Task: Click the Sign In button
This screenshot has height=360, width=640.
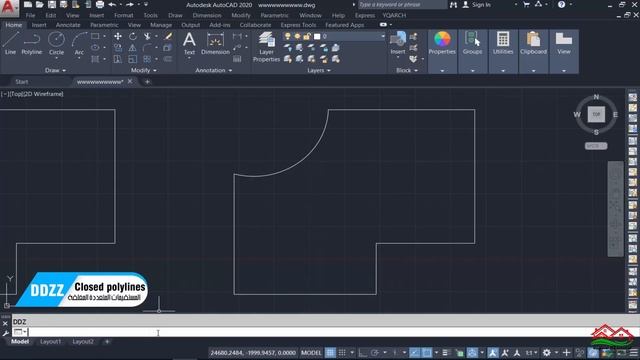Action: (x=477, y=4)
